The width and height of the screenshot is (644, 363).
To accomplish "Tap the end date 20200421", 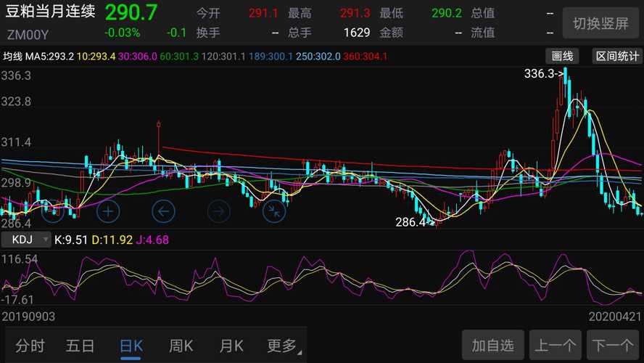I will tap(615, 317).
